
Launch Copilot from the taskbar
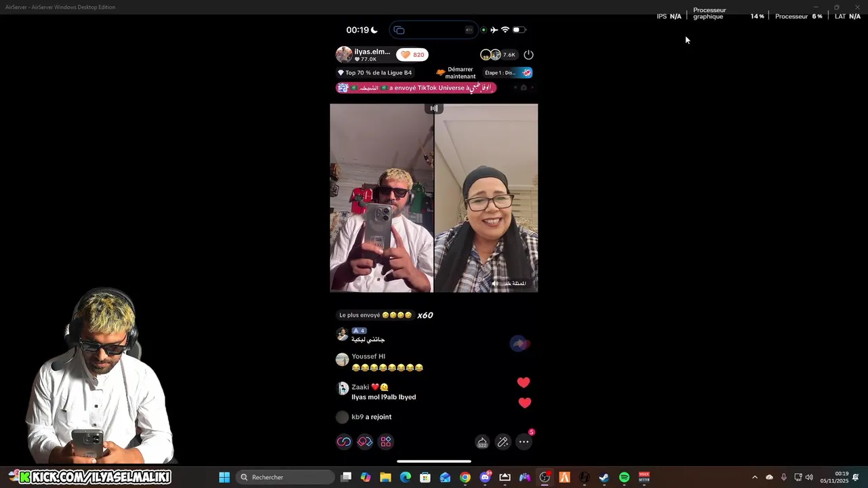(x=366, y=477)
